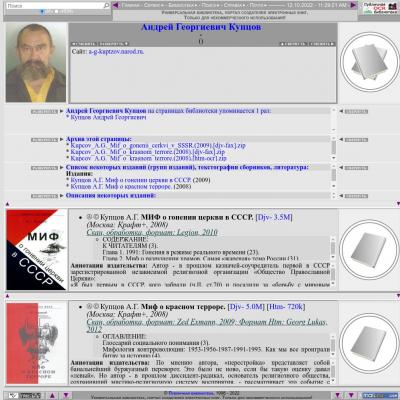
Task: Click gray button left of Архив этой страницы
Action: tap(44, 140)
